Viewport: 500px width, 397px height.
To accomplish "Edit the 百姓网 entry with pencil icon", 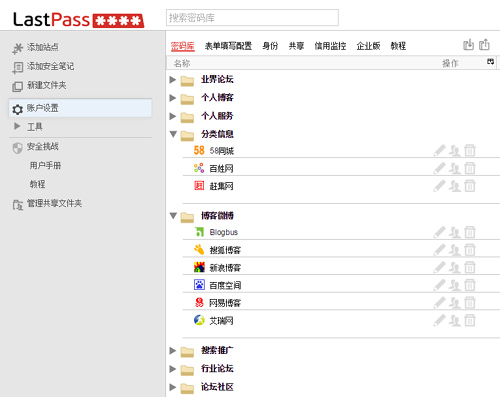I will 439,168.
